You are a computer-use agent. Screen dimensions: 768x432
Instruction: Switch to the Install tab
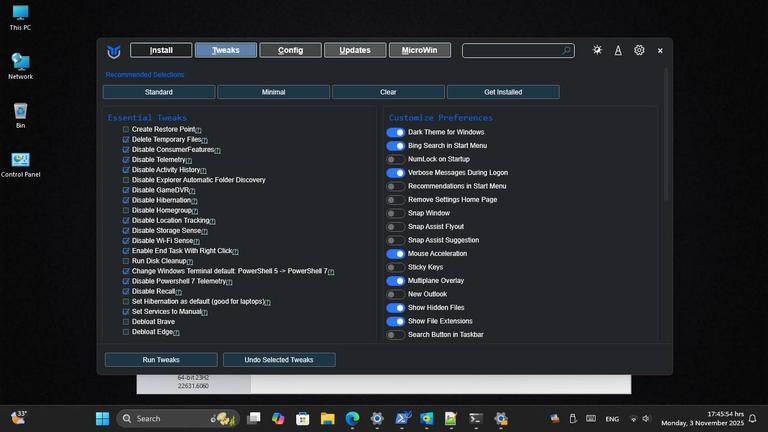161,50
